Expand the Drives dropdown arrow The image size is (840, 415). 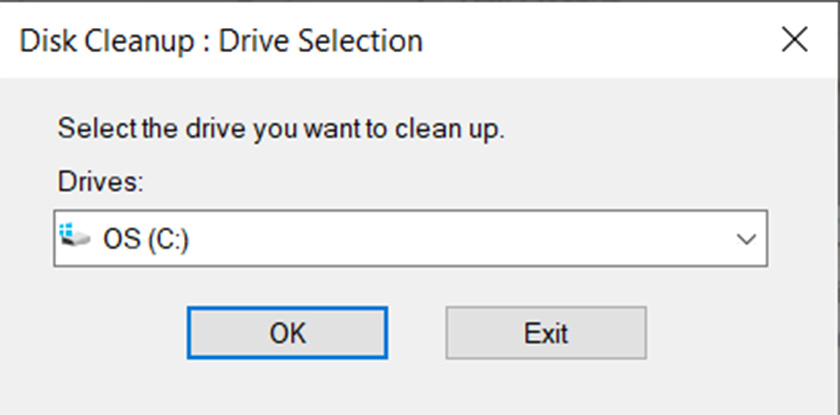pos(745,240)
